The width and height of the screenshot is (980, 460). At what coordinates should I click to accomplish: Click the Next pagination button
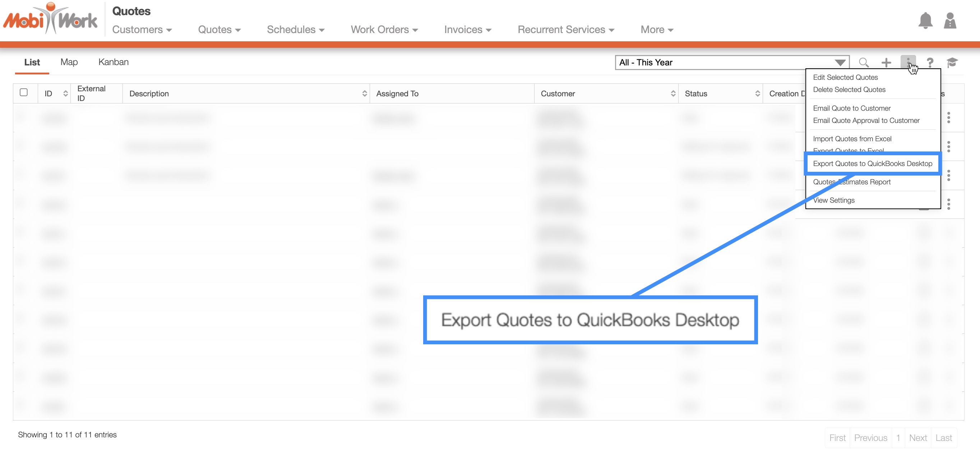point(917,438)
